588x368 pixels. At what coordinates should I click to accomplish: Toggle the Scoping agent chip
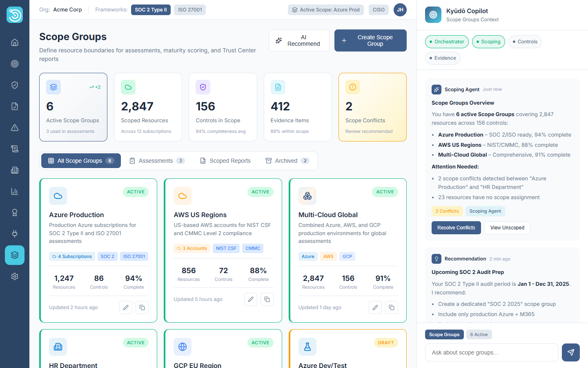tap(488, 42)
